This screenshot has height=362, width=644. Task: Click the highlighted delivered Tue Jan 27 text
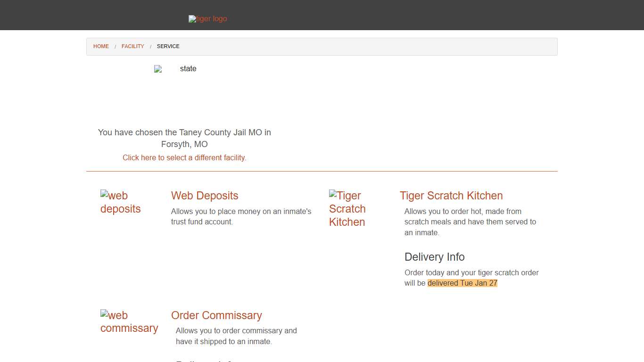pos(462,283)
